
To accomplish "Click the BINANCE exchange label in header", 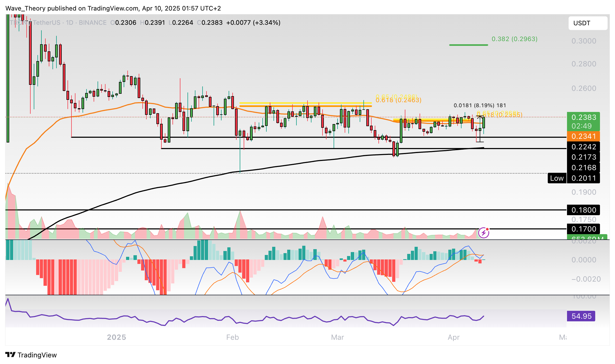I will [93, 23].
